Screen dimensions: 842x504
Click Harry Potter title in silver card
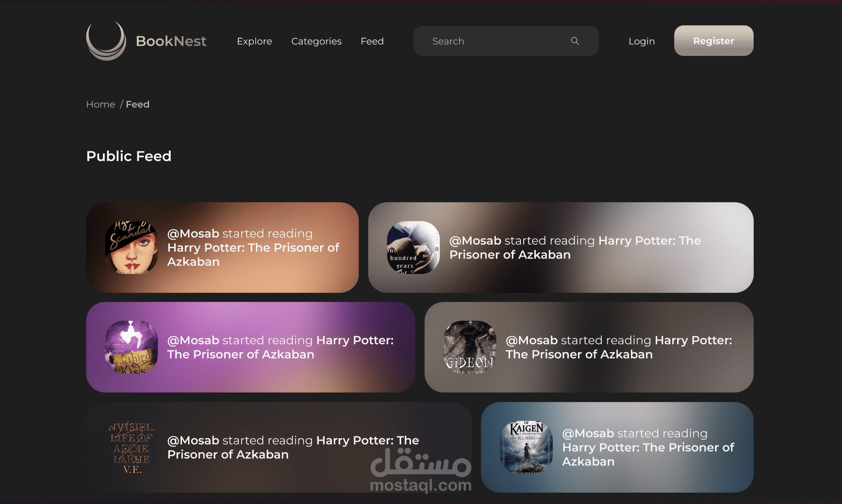[x=575, y=248]
